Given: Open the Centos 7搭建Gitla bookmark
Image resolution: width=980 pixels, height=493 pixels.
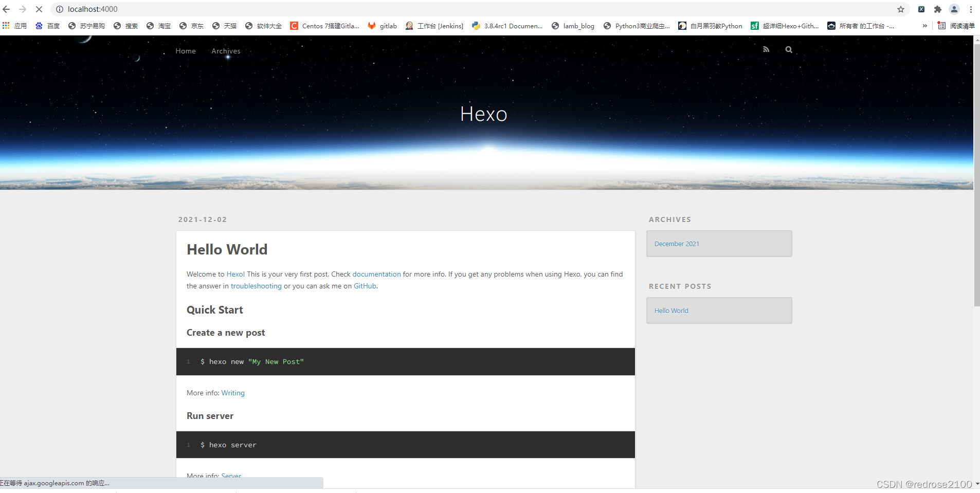Looking at the screenshot, I should click(x=325, y=26).
